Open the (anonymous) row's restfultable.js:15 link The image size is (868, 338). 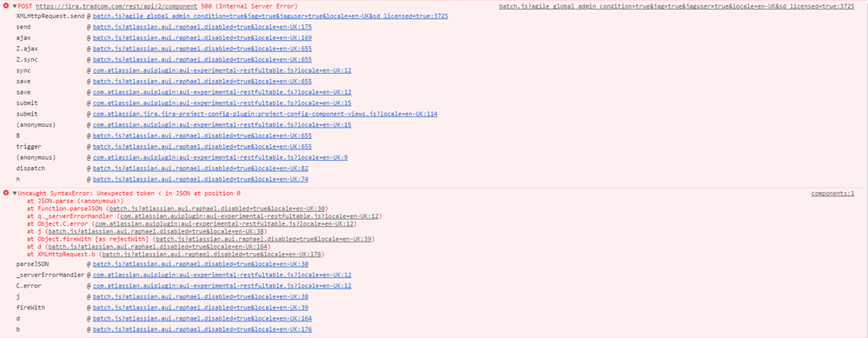(222, 125)
